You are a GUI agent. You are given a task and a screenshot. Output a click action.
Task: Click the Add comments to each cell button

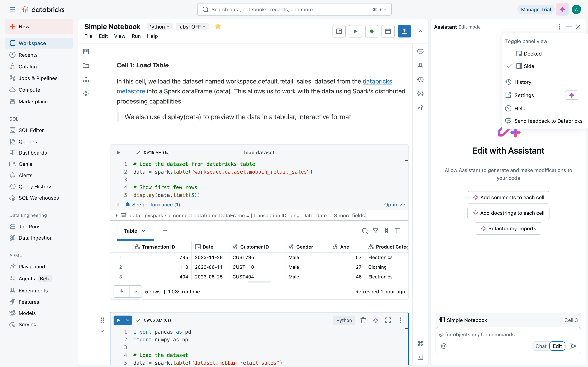point(508,197)
